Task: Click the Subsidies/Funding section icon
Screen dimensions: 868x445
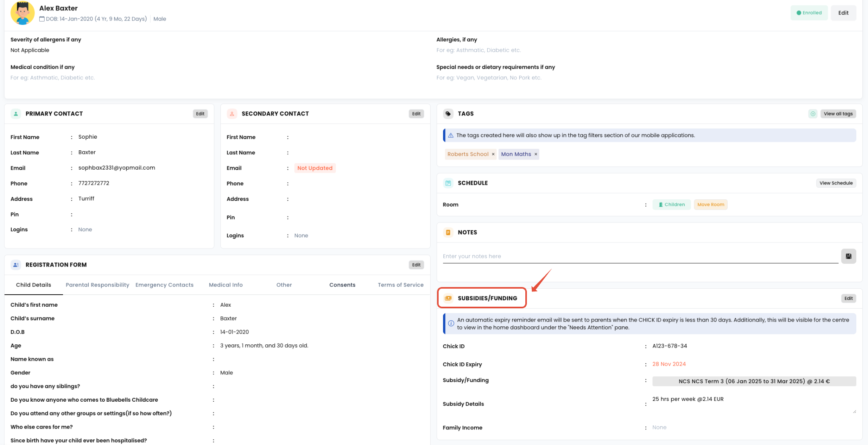Action: 448,298
